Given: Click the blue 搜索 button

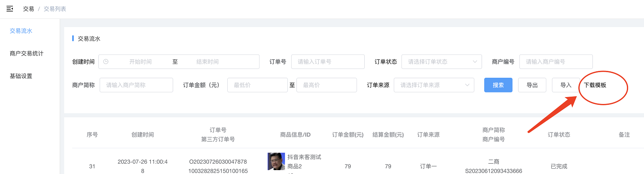Looking at the screenshot, I should pyautogui.click(x=498, y=85).
